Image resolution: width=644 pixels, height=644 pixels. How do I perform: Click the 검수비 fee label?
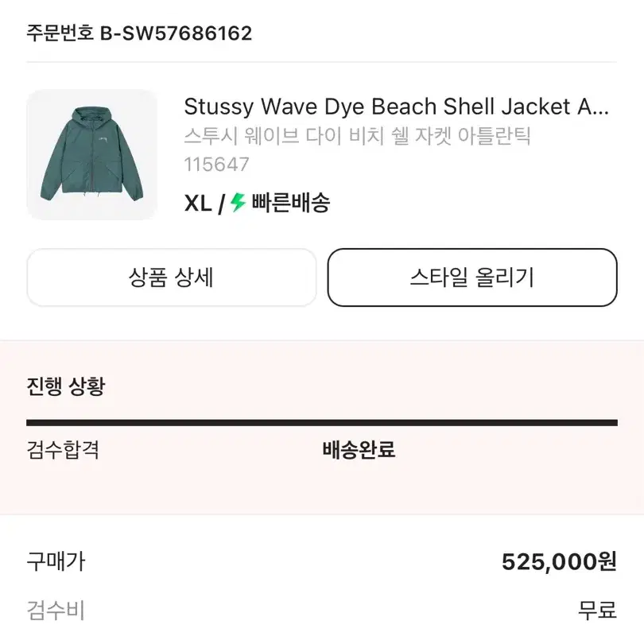pos(56,611)
